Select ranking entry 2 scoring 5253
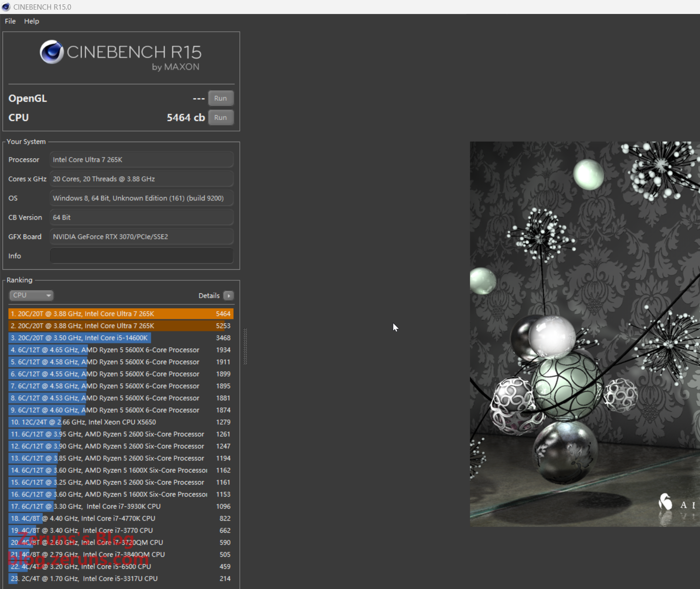Screen dimensions: 700x589 121,326
